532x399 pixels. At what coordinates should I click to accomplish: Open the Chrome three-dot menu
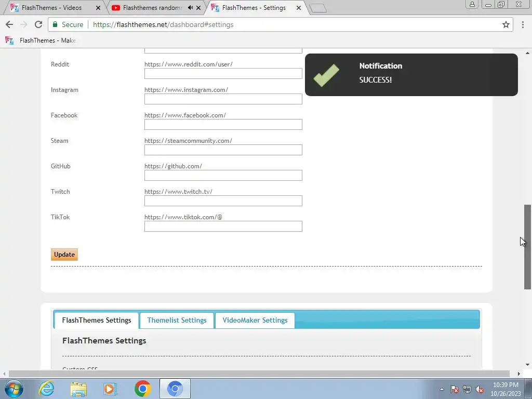click(x=523, y=24)
